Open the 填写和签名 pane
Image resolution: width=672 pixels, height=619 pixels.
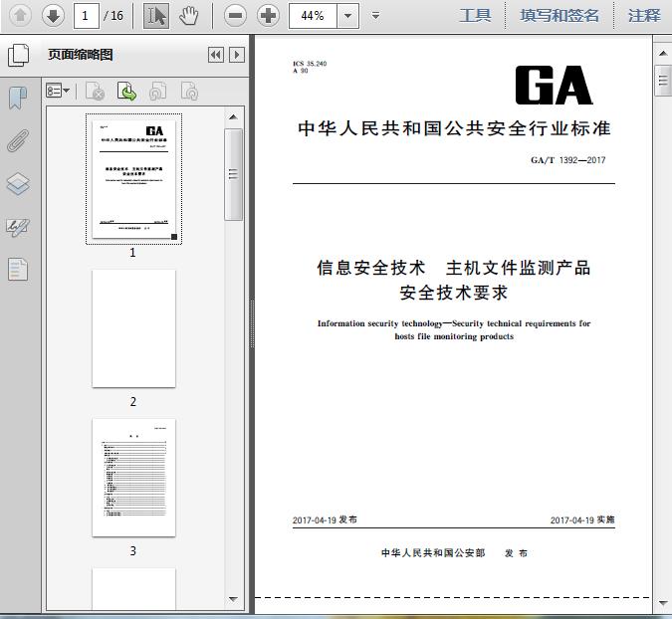point(560,16)
